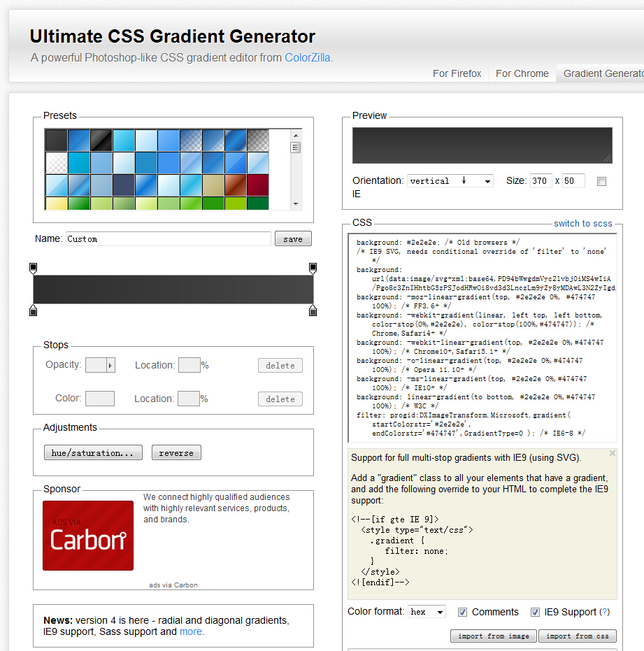Click the Location field in Opacity row
The image size is (644, 651).
(x=189, y=365)
